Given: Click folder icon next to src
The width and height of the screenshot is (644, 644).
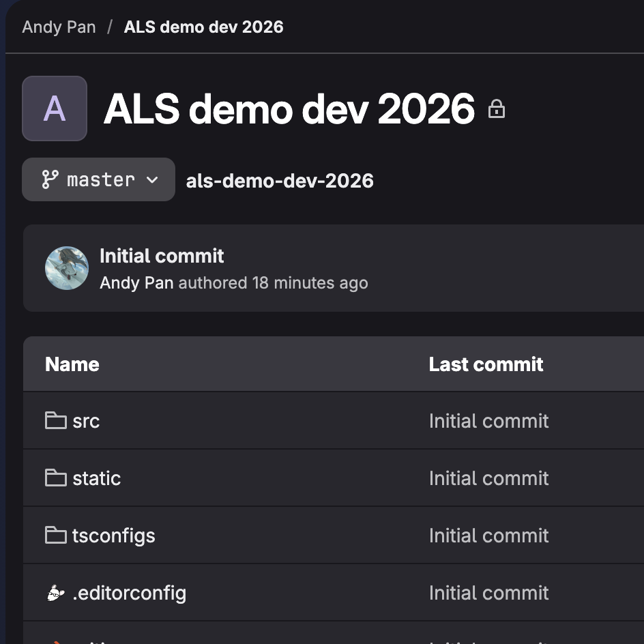Looking at the screenshot, I should (x=56, y=420).
